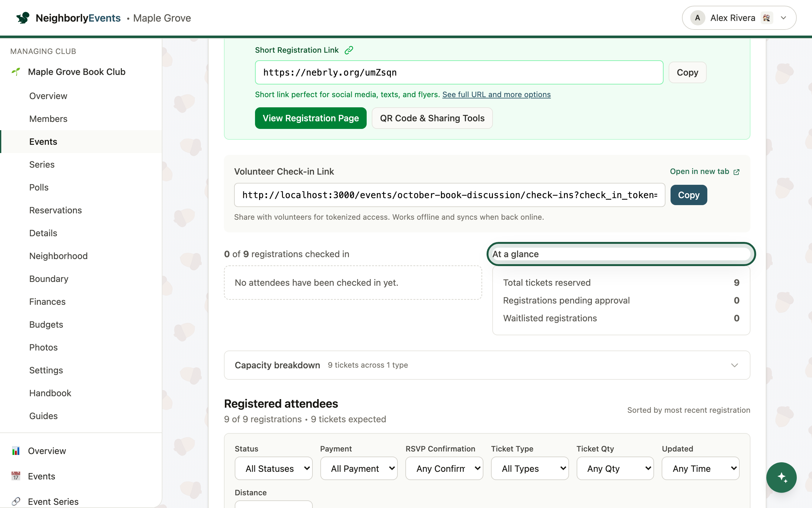Click the link icon beside Short Registration Link
The width and height of the screenshot is (812, 508).
[x=349, y=50]
